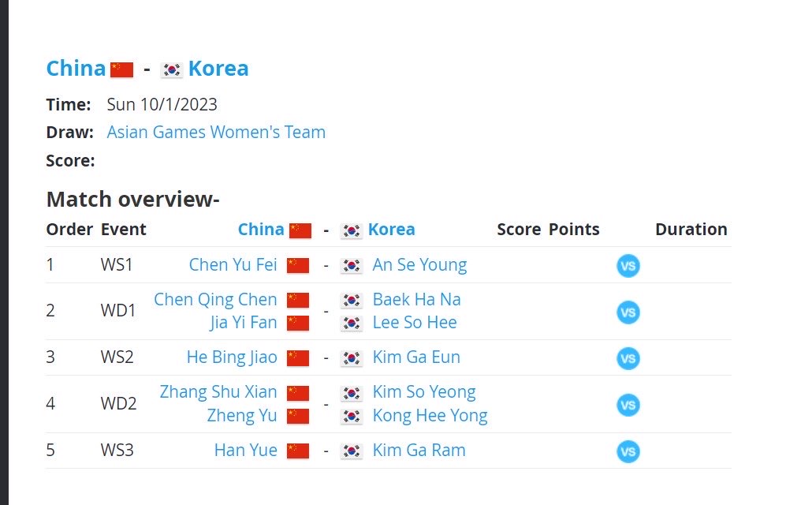The image size is (812, 505).
Task: Click Korea link in table header
Action: tap(392, 229)
